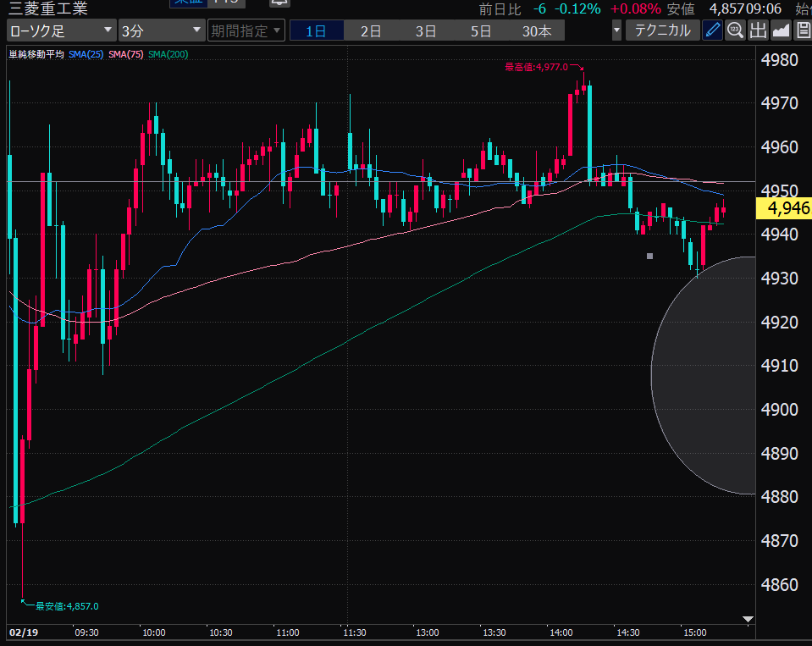Click the 出 export icon

(x=758, y=31)
